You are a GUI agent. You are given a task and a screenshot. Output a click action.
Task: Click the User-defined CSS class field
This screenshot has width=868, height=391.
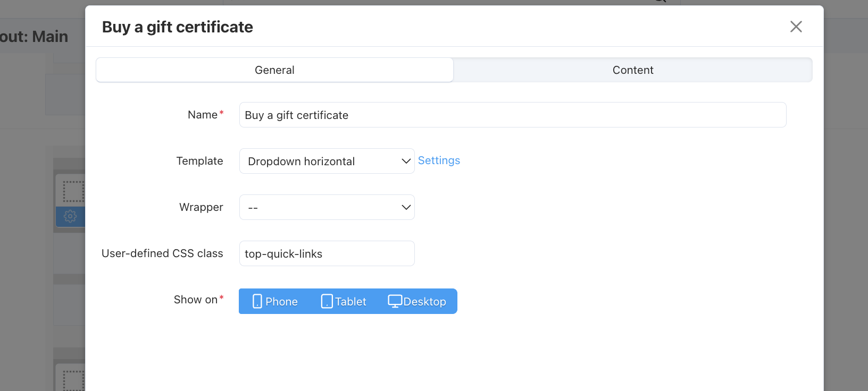pyautogui.click(x=327, y=253)
